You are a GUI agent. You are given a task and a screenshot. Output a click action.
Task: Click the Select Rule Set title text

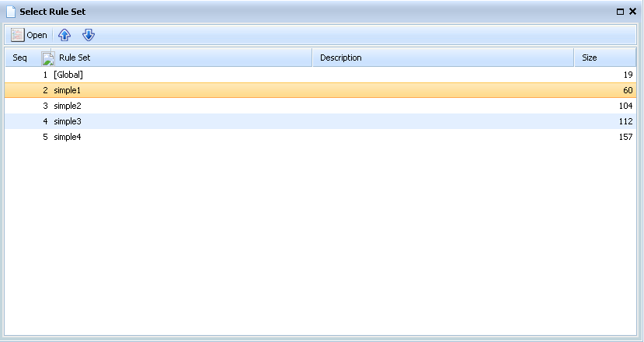53,12
